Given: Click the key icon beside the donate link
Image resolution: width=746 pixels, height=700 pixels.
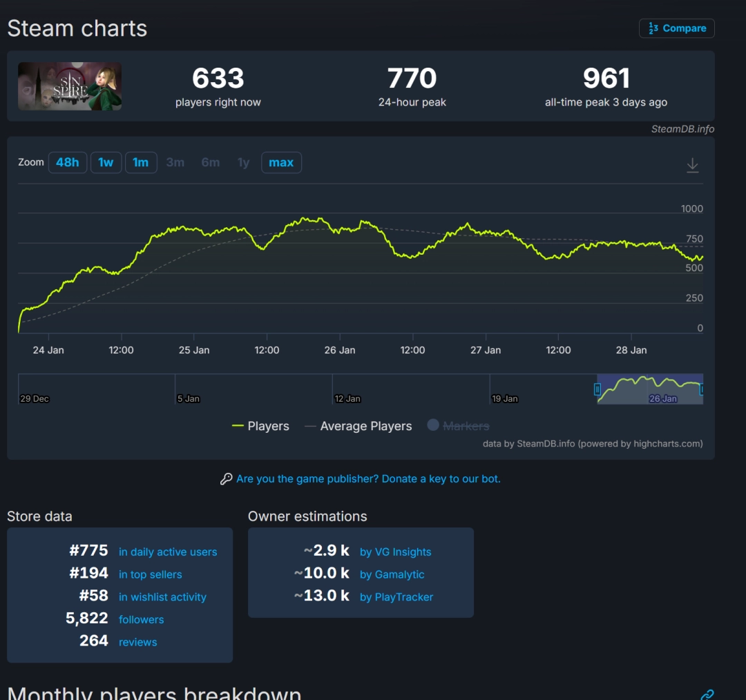Looking at the screenshot, I should 226,478.
